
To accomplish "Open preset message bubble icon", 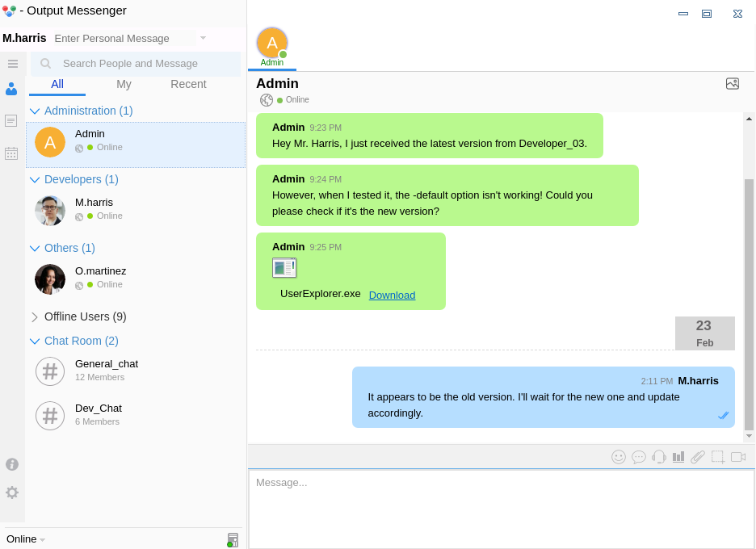I will pyautogui.click(x=639, y=456).
